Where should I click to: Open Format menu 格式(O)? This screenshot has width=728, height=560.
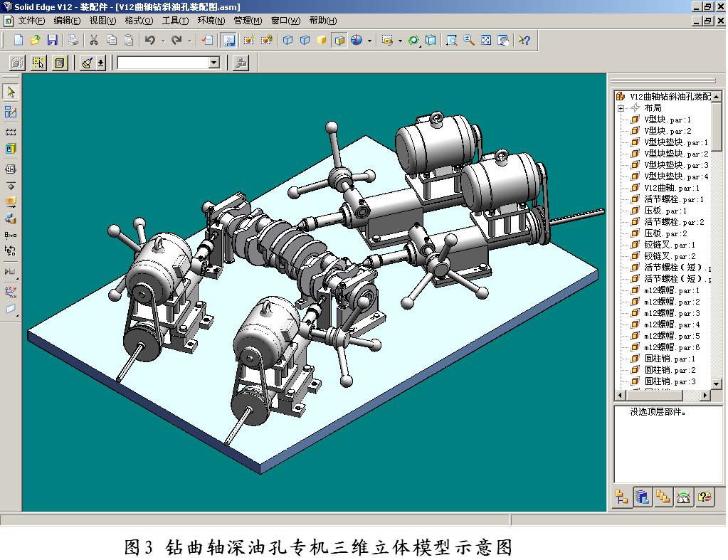pyautogui.click(x=139, y=21)
